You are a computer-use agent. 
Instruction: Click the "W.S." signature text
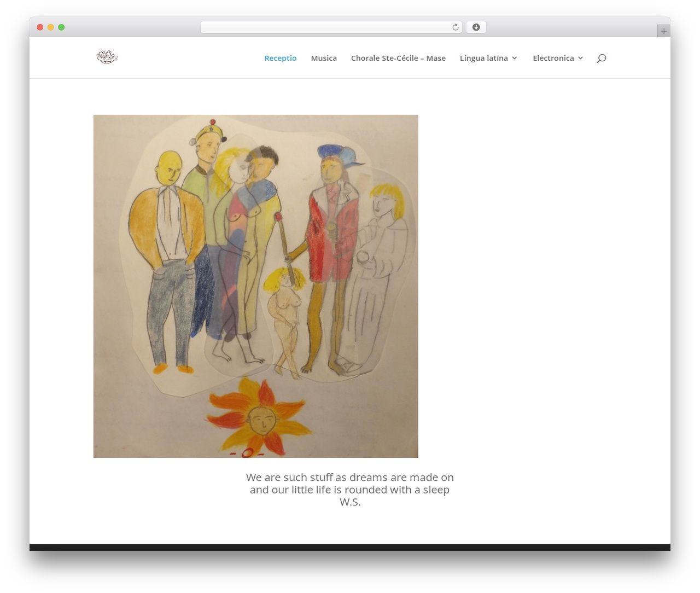pyautogui.click(x=350, y=502)
